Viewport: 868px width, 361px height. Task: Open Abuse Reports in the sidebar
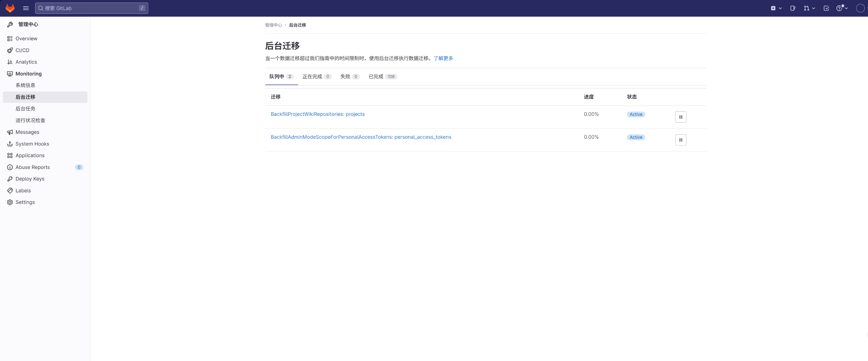[x=32, y=167]
